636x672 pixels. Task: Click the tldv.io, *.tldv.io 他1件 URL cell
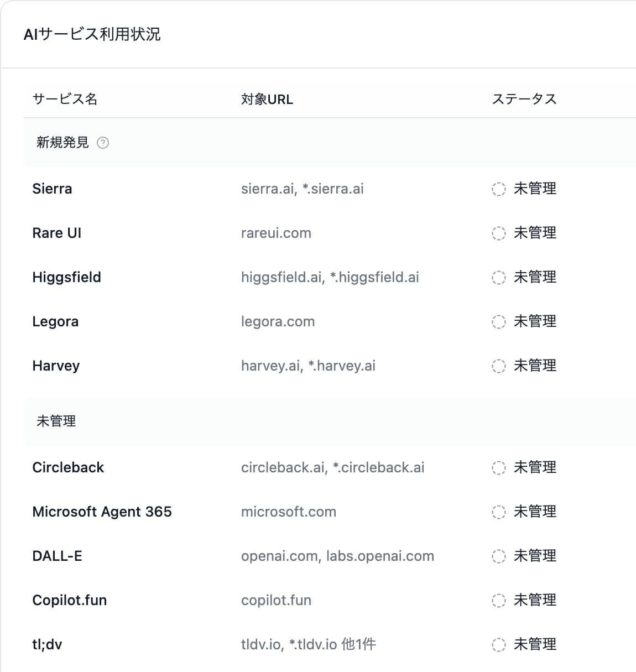tap(309, 644)
